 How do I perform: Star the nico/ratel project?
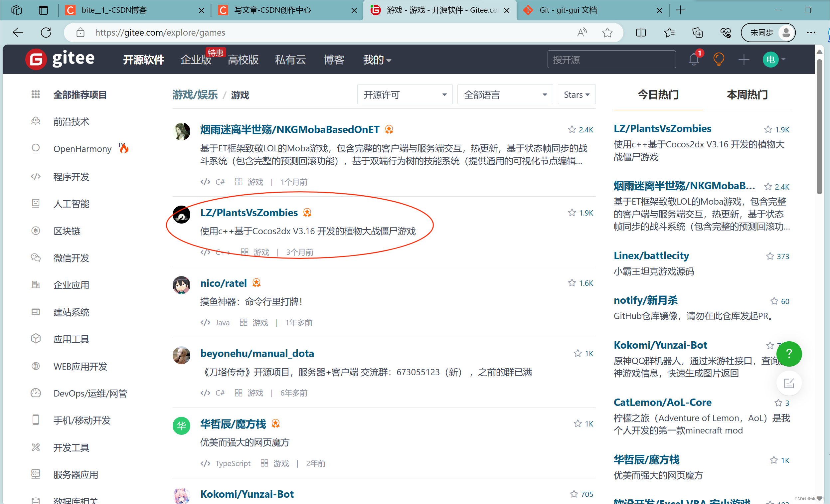coord(572,283)
